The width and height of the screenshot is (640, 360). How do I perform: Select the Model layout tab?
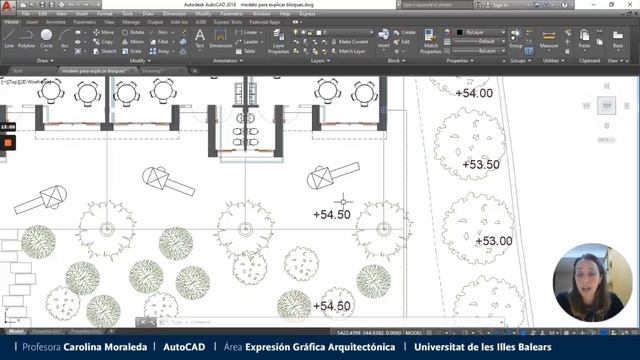point(16,332)
